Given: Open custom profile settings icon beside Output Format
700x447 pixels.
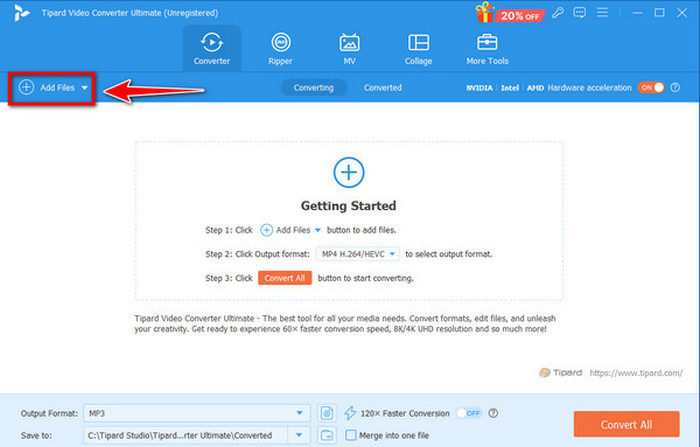Looking at the screenshot, I should click(327, 413).
